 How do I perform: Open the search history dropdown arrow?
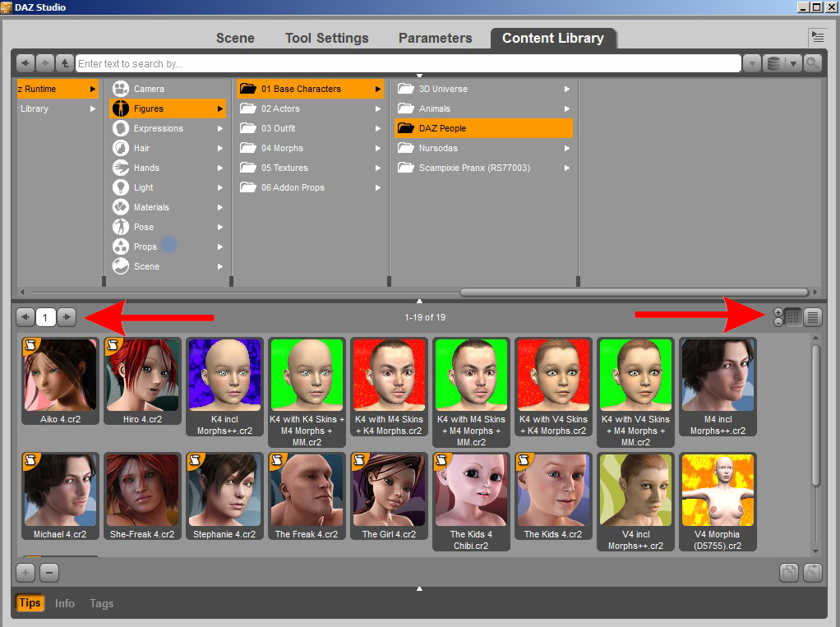point(752,63)
